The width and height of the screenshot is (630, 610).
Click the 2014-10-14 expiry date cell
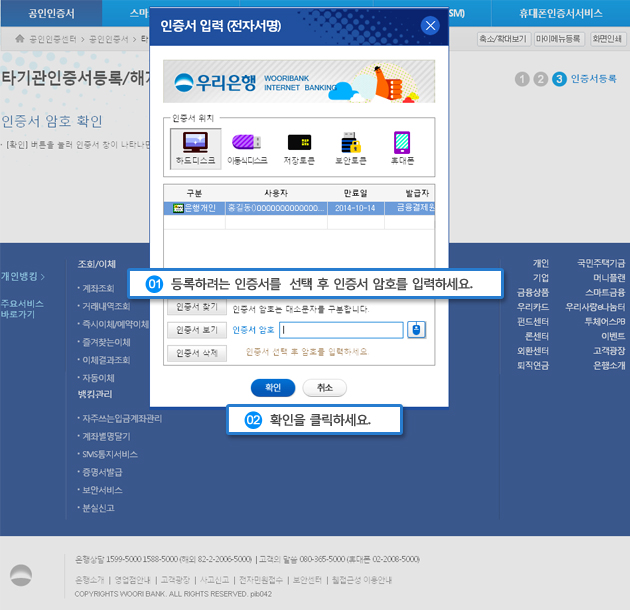(x=355, y=208)
